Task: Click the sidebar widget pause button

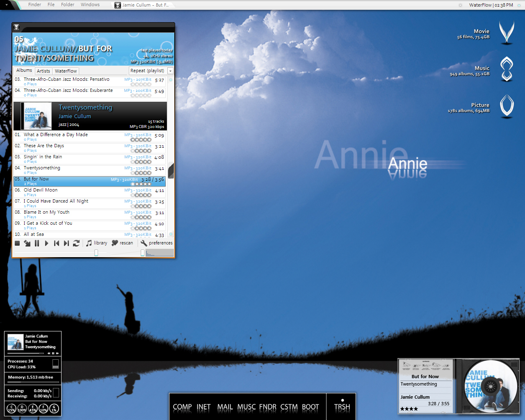Action: point(53,353)
